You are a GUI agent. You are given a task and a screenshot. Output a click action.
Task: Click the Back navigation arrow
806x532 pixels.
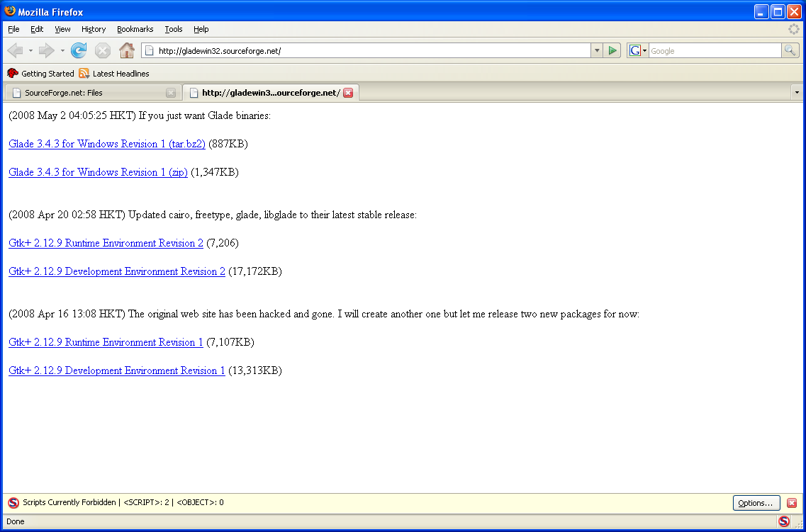15,50
